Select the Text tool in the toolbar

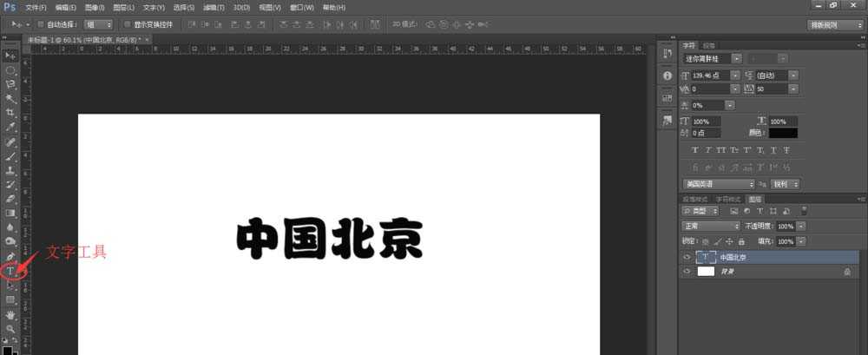pos(10,272)
